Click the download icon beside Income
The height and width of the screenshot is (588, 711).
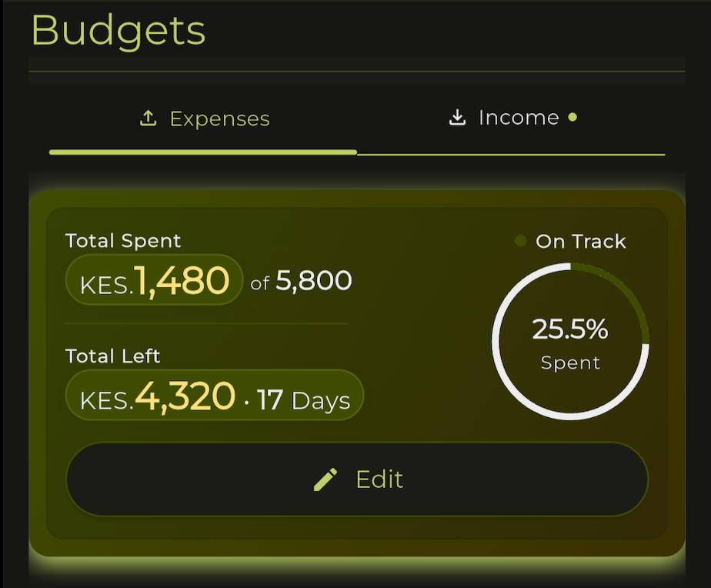(x=459, y=117)
